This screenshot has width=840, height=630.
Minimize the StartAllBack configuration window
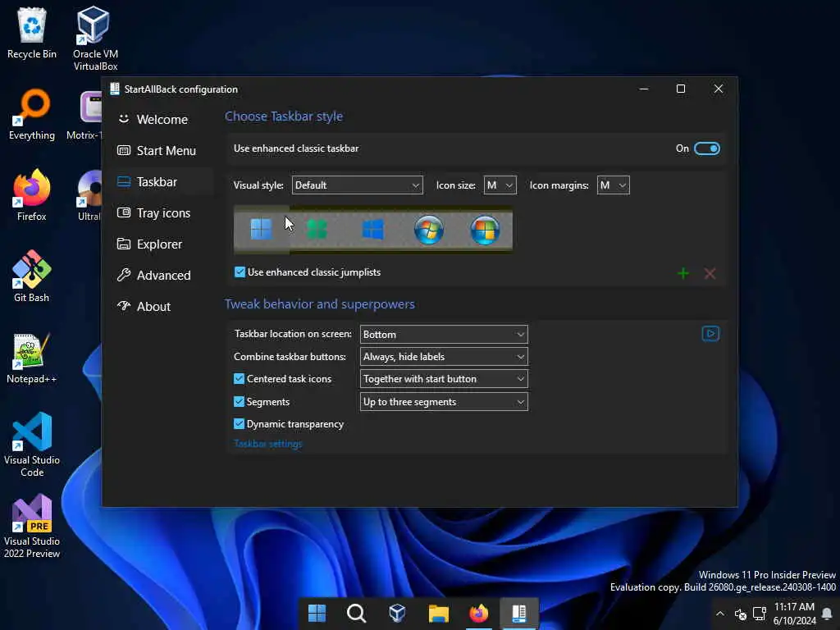(644, 89)
